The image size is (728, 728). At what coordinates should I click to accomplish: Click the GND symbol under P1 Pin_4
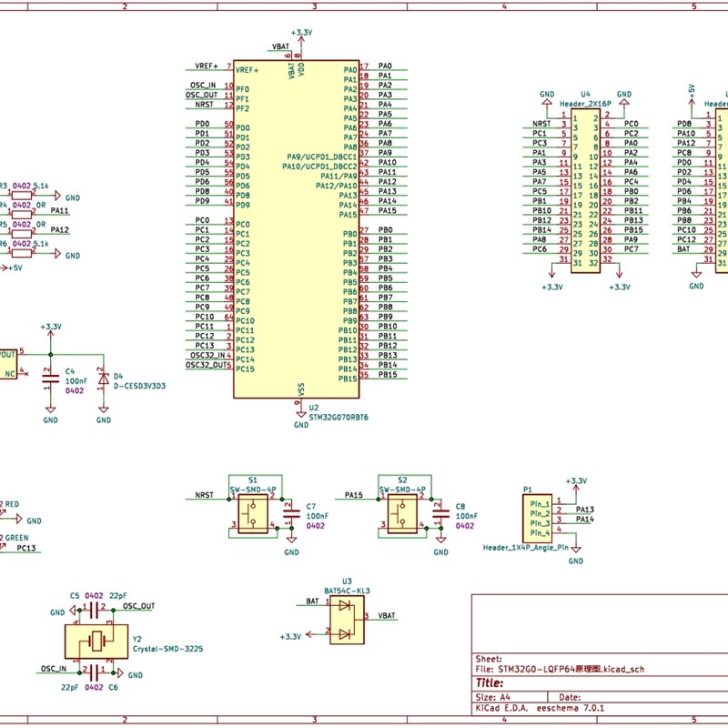pos(576,555)
